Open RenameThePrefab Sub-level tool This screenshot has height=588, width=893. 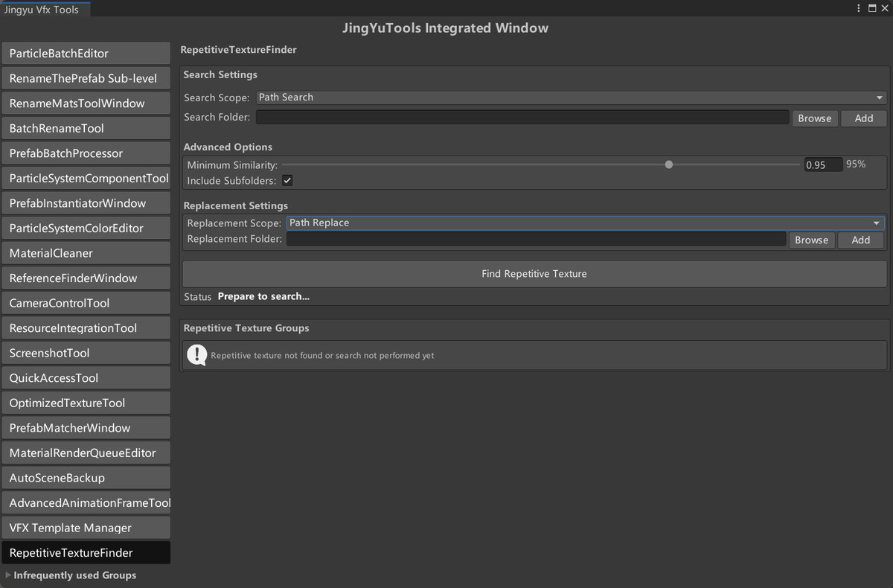point(86,78)
